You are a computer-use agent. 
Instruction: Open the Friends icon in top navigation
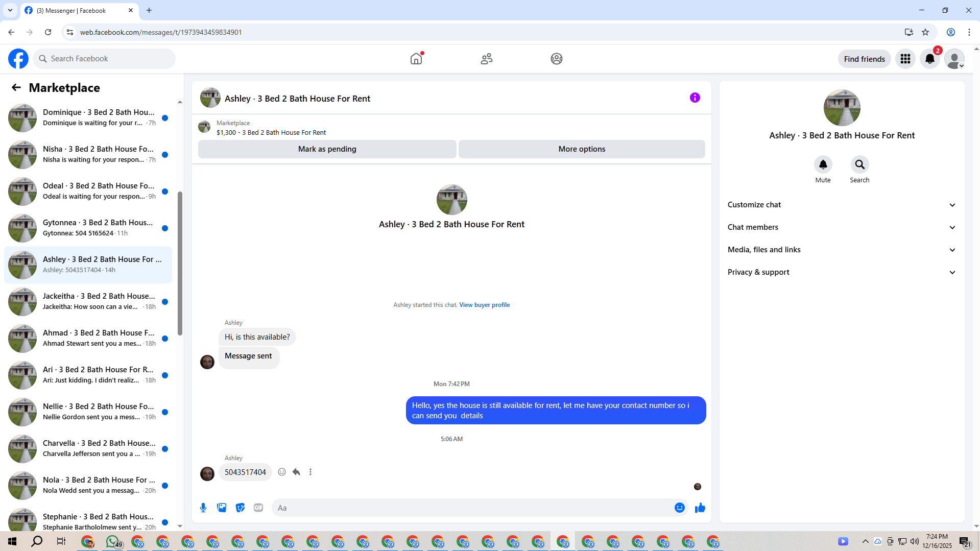(x=487, y=59)
